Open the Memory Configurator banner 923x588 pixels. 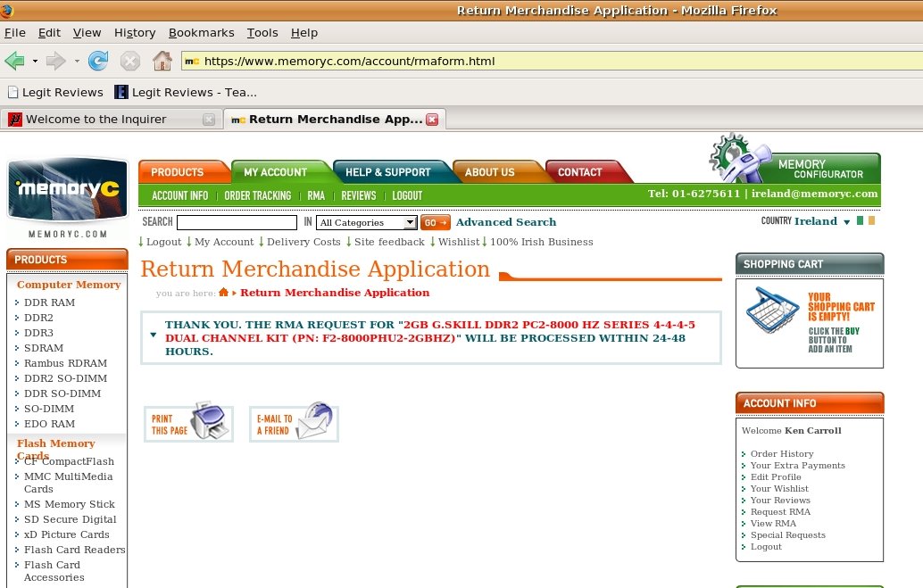click(x=795, y=159)
